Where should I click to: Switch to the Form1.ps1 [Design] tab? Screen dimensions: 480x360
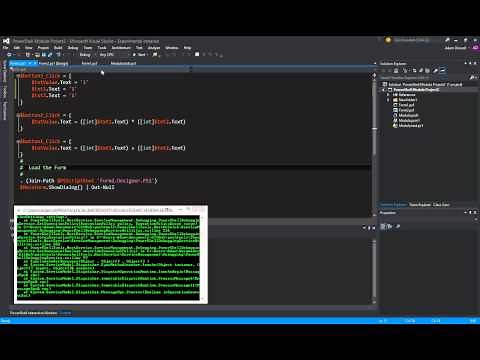click(53, 63)
